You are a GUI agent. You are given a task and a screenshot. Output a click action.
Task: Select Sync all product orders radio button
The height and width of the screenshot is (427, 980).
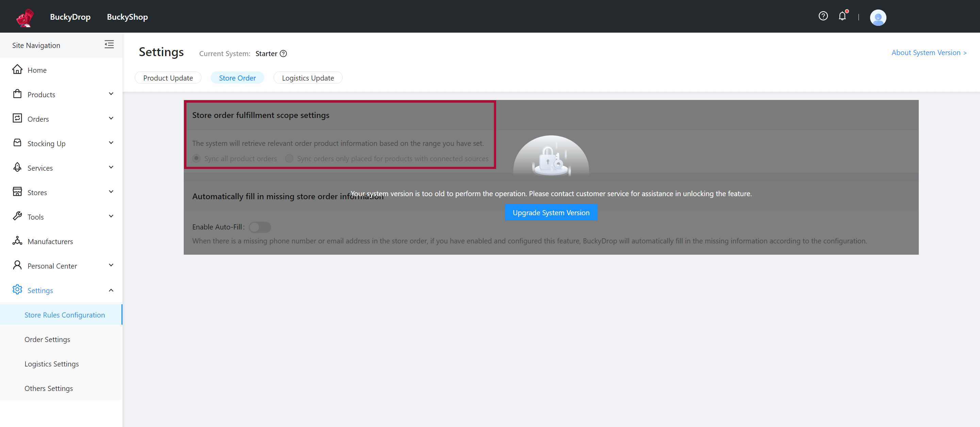click(196, 158)
